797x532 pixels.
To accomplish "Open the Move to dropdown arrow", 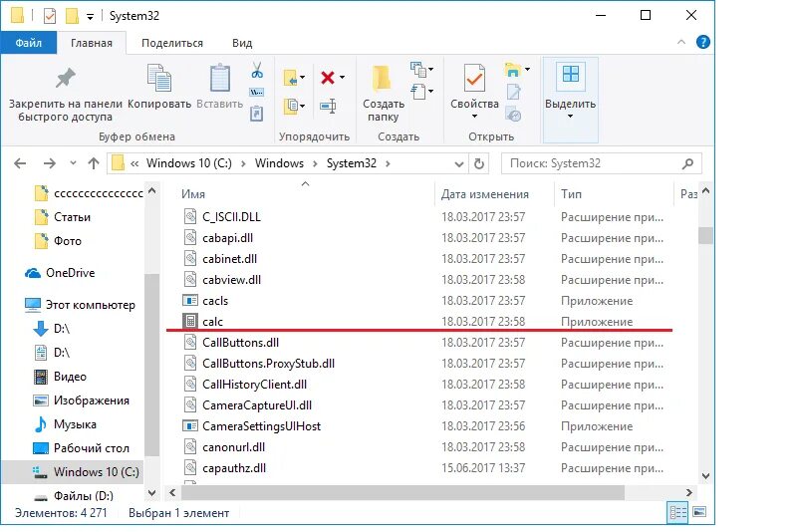I will [x=303, y=78].
